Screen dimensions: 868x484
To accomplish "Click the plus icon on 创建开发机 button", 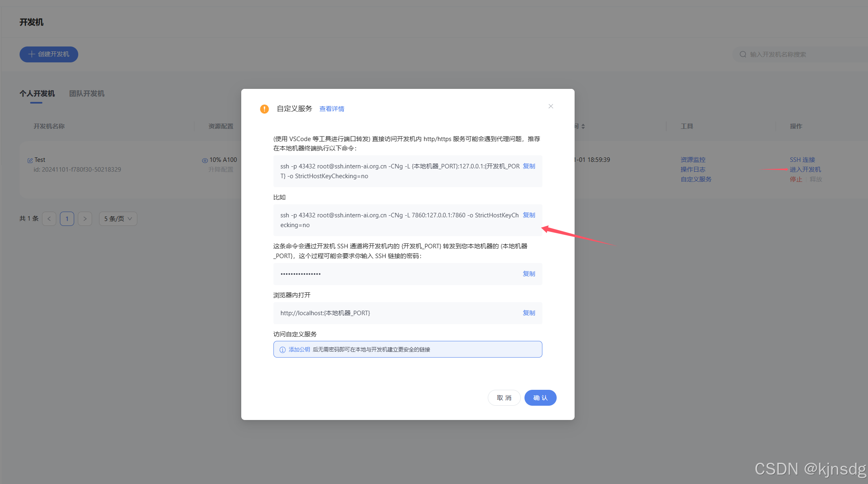I will 31,54.
